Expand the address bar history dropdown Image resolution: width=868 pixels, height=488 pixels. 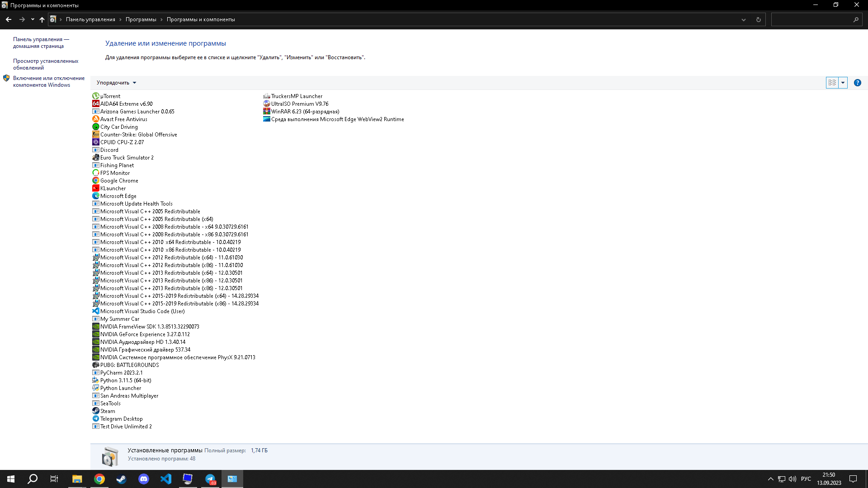(744, 19)
